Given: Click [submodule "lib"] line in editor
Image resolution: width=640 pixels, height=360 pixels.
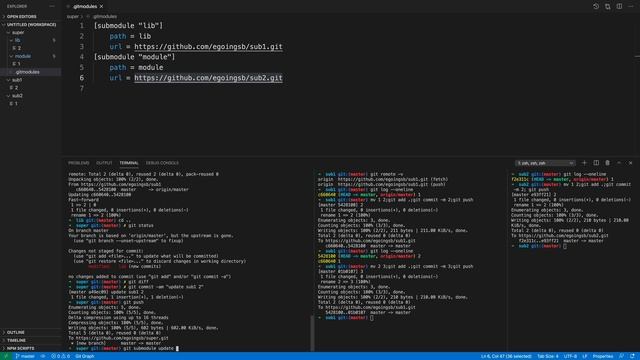Looking at the screenshot, I should (x=128, y=26).
